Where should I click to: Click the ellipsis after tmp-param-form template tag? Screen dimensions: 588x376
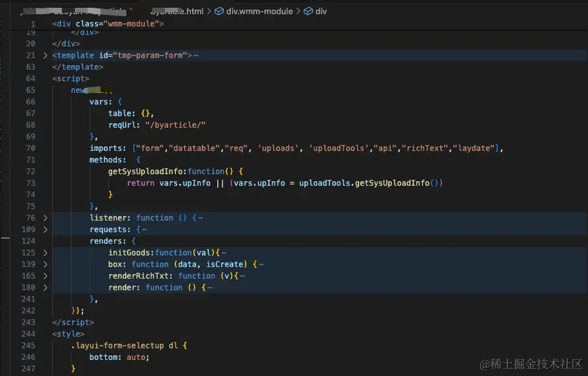click(x=196, y=55)
